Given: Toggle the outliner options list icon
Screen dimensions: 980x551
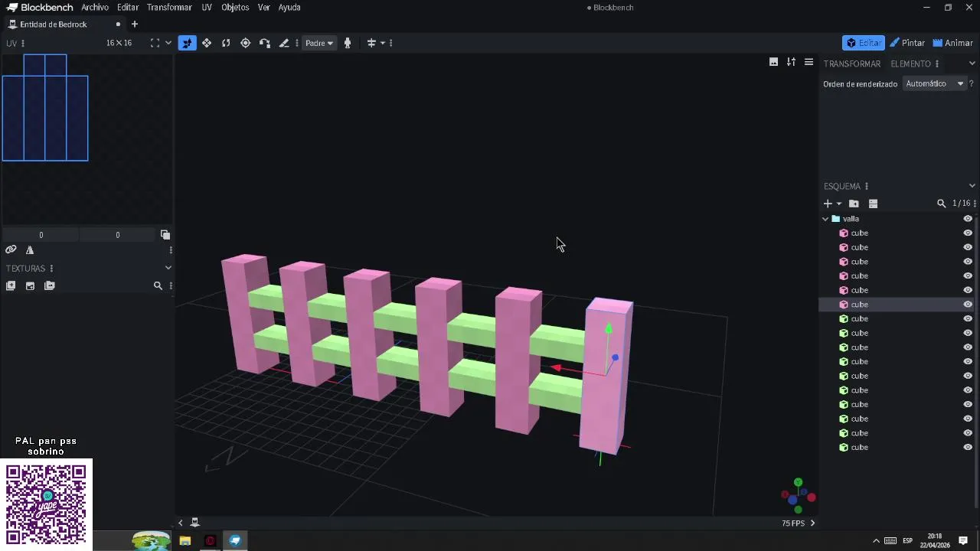Looking at the screenshot, I should coord(873,204).
